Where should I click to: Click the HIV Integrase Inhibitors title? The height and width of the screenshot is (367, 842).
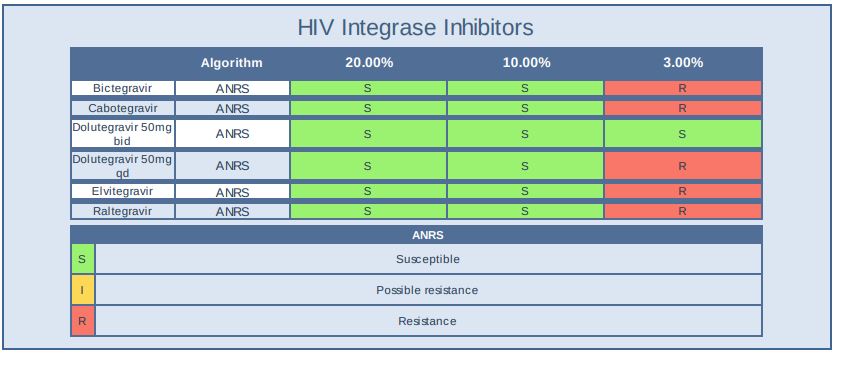[x=416, y=27]
